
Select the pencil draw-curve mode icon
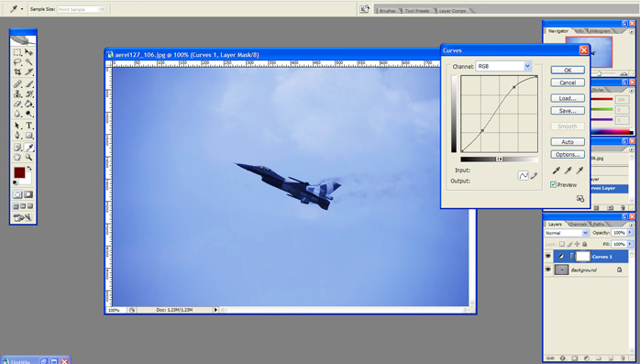(x=534, y=176)
